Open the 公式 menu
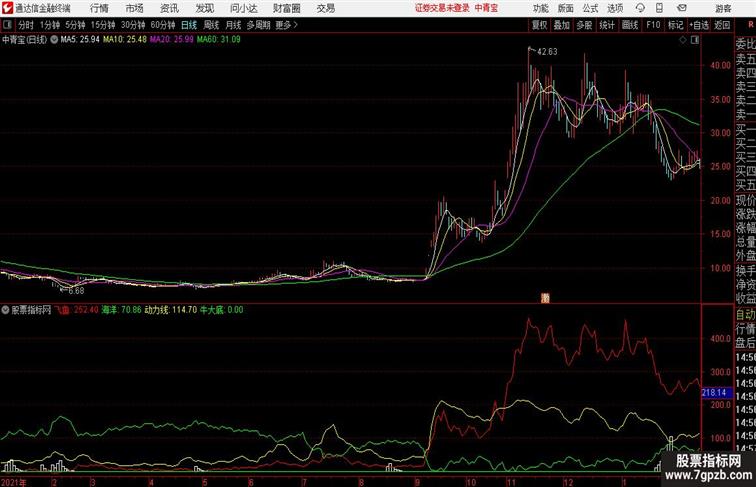This screenshot has width=756, height=487. point(590,8)
